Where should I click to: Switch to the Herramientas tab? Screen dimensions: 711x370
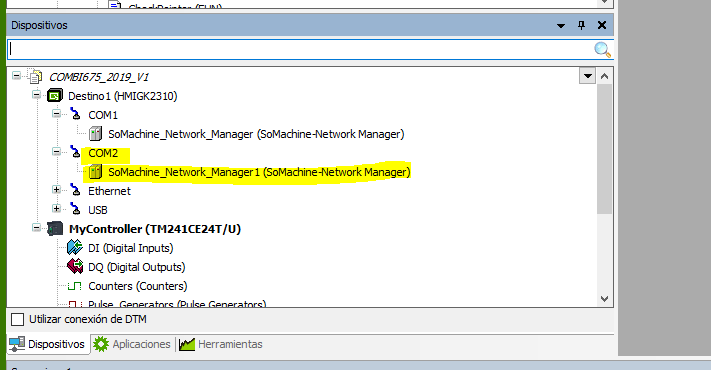(221, 344)
